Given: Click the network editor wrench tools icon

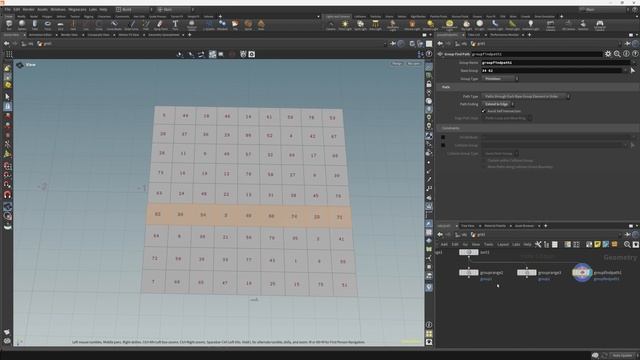Looking at the screenshot, I should pyautogui.click(x=538, y=244).
